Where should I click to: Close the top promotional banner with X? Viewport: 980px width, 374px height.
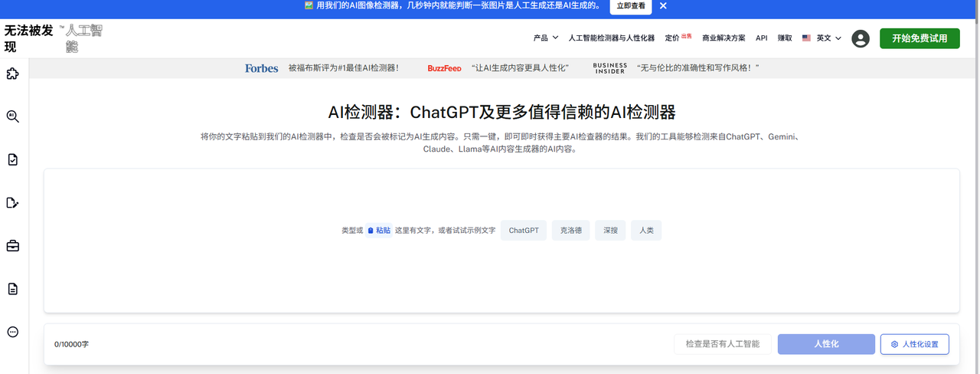pos(663,5)
